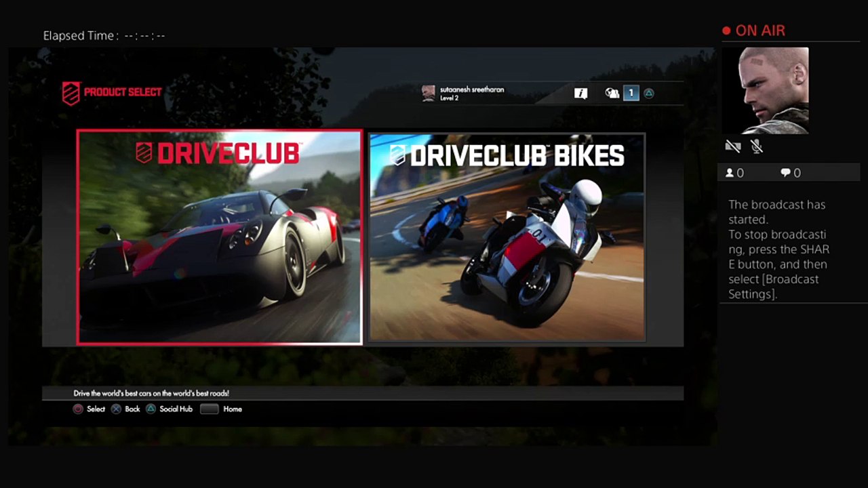Click the player name sutaanesh sreetharan

472,89
